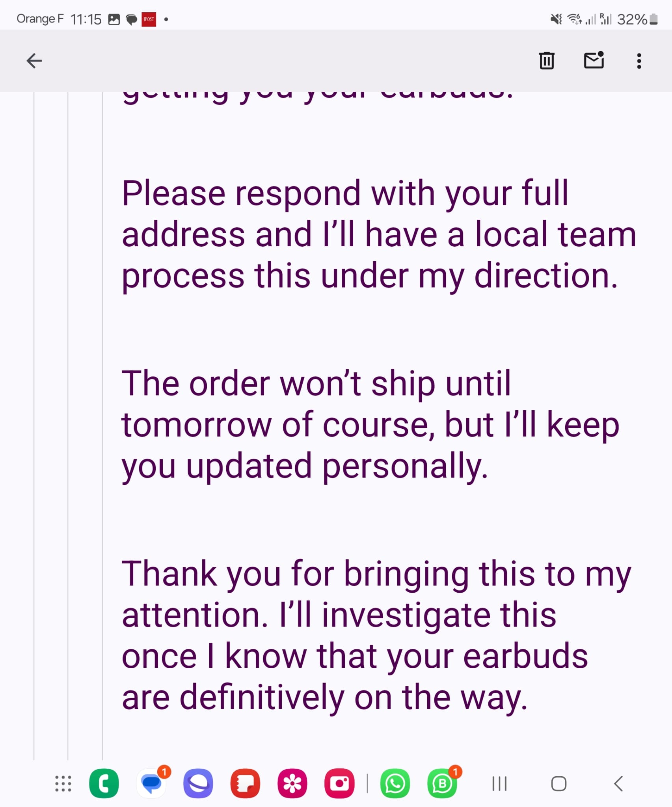Launch the Samsung Internet browser
672x807 pixels.
198,783
